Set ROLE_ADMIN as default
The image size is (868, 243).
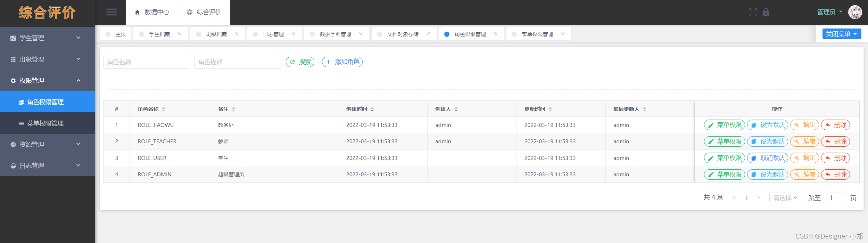coord(768,175)
